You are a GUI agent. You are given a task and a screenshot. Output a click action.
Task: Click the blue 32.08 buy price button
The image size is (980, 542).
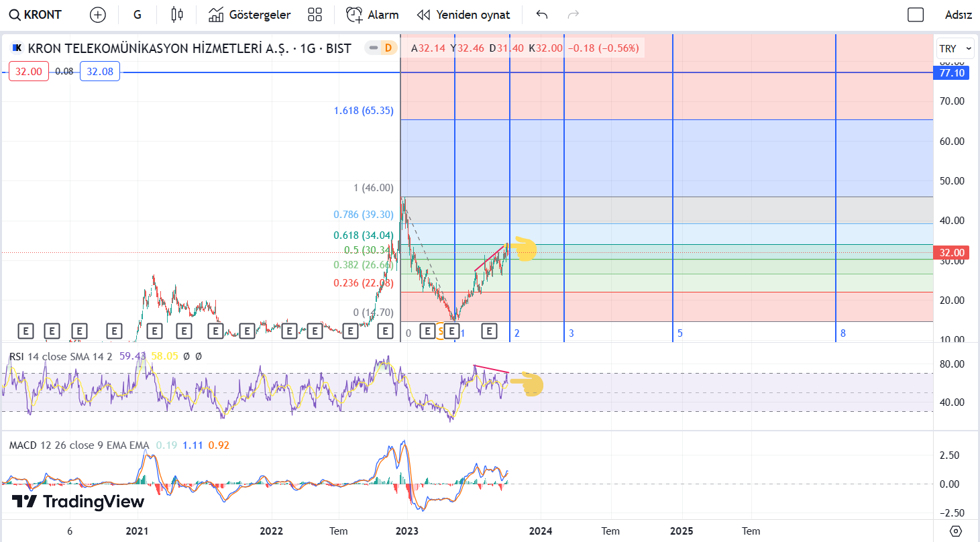pos(100,71)
